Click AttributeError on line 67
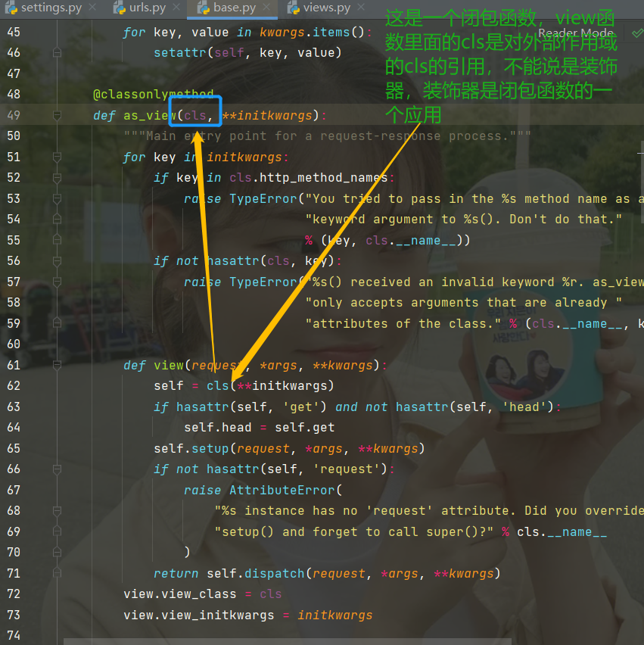Viewport: 644px width, 645px height. [282, 490]
